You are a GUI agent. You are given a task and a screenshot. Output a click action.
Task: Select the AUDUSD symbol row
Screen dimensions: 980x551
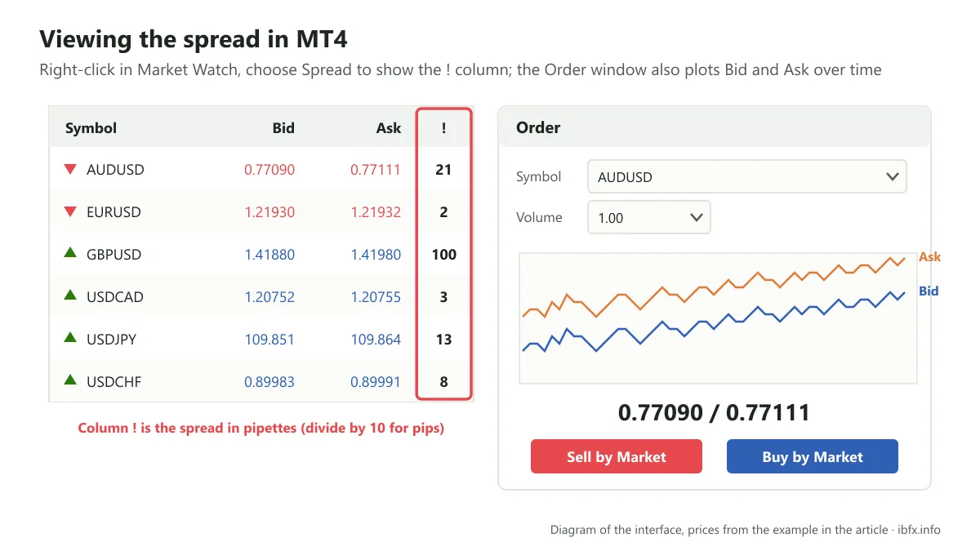click(x=261, y=170)
